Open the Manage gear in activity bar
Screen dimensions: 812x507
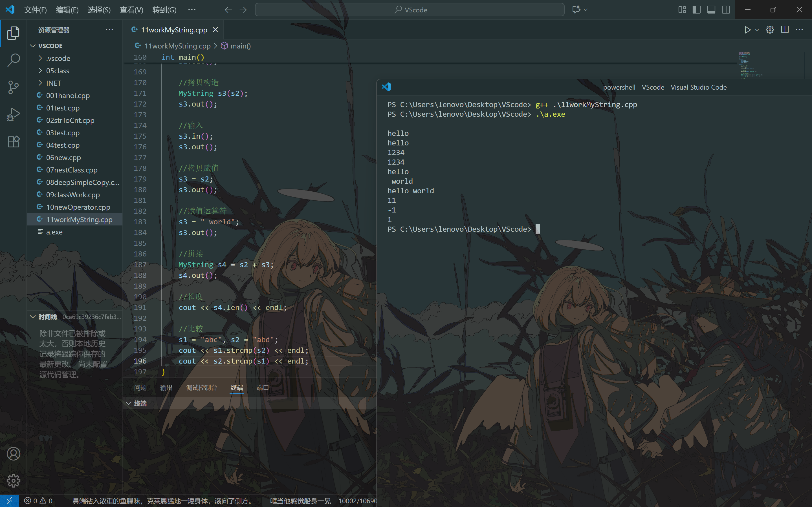tap(14, 481)
